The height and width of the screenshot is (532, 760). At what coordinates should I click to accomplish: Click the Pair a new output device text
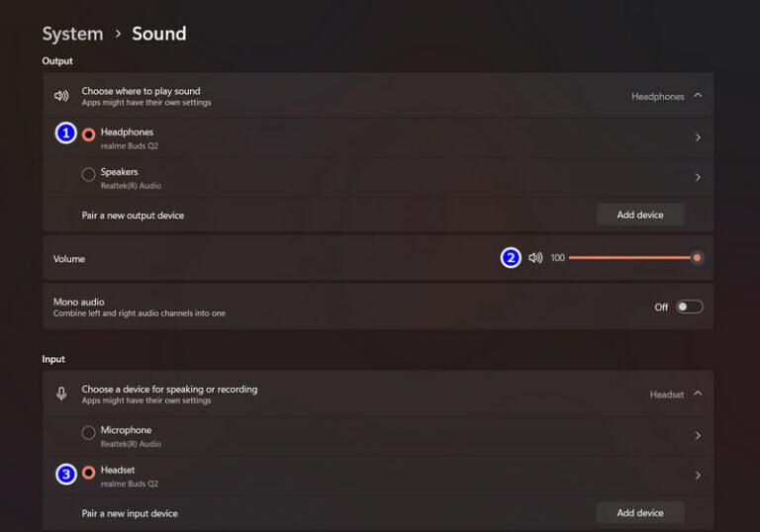click(x=133, y=216)
